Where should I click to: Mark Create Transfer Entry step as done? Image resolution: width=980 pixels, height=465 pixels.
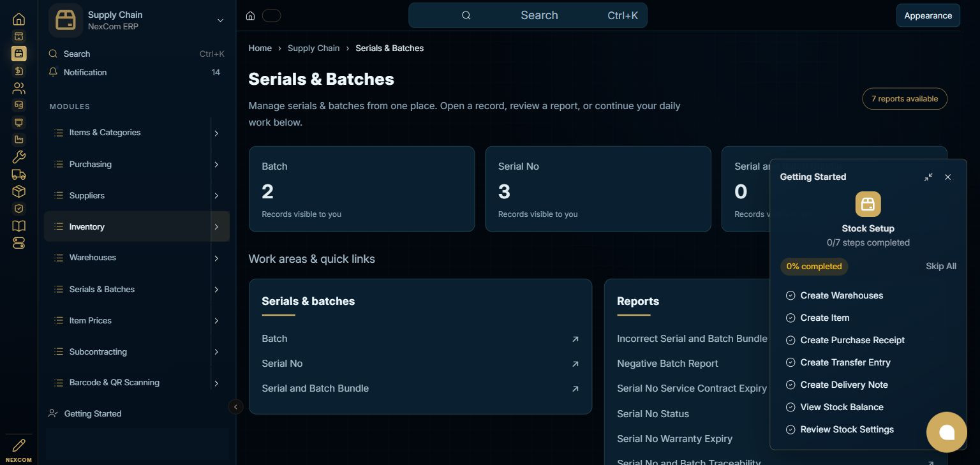point(791,362)
